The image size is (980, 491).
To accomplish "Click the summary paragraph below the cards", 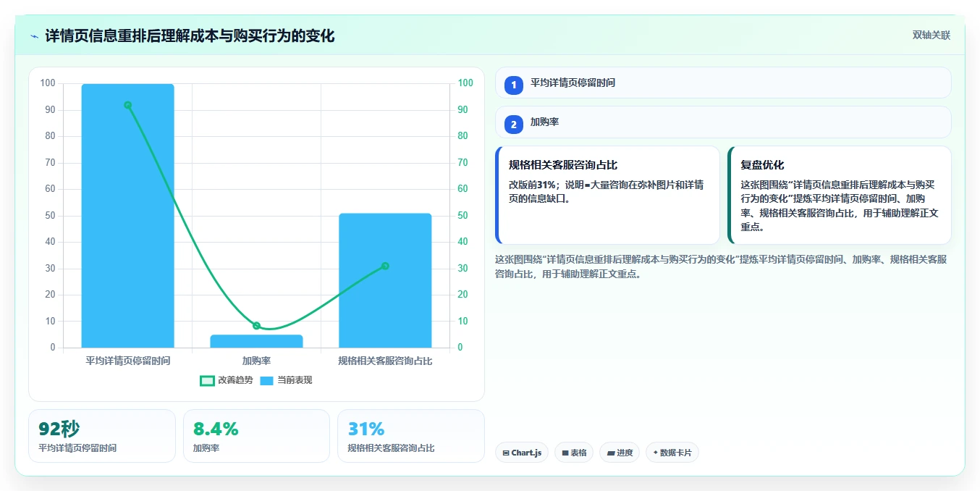I will (721, 267).
